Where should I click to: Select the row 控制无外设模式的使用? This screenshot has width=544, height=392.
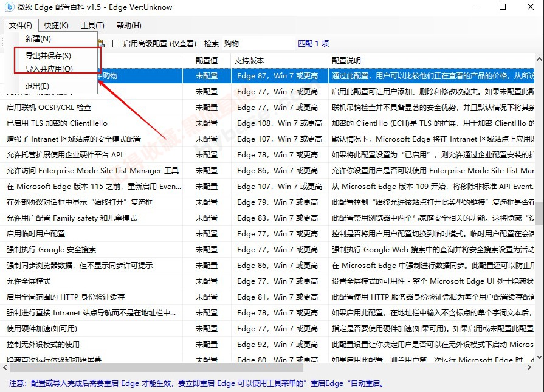tap(267, 344)
